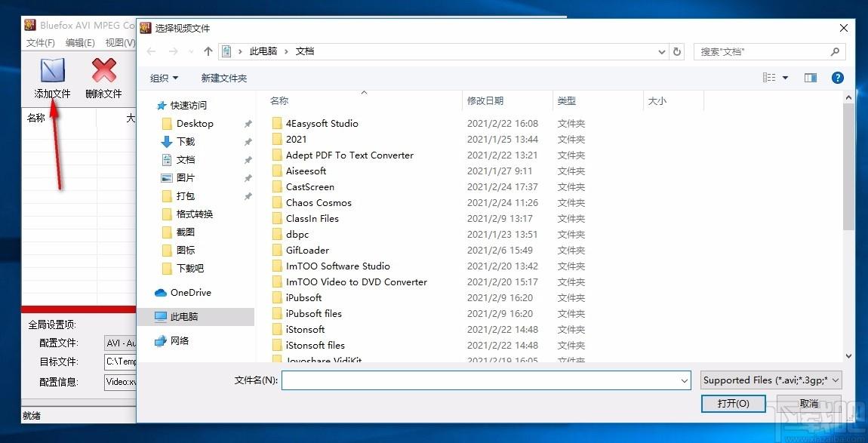Select 文档 in the quick access list

coord(186,160)
